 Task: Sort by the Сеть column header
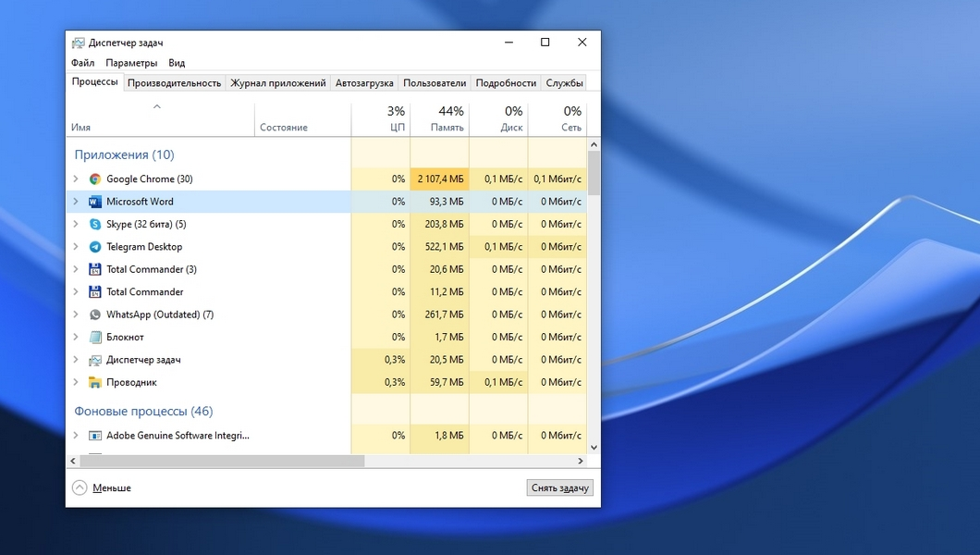coord(557,118)
